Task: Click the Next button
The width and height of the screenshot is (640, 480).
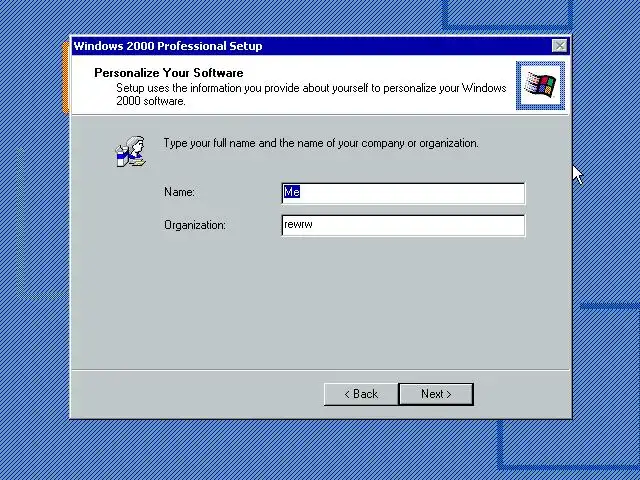Action: (x=436, y=394)
